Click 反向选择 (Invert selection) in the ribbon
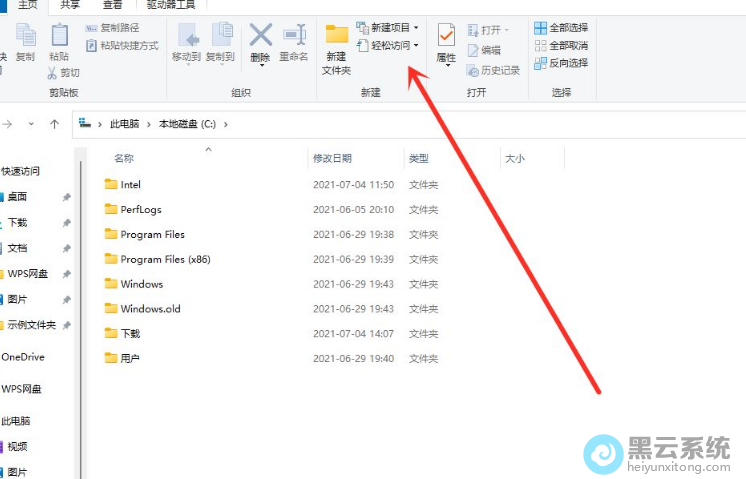The image size is (746, 479). (560, 63)
